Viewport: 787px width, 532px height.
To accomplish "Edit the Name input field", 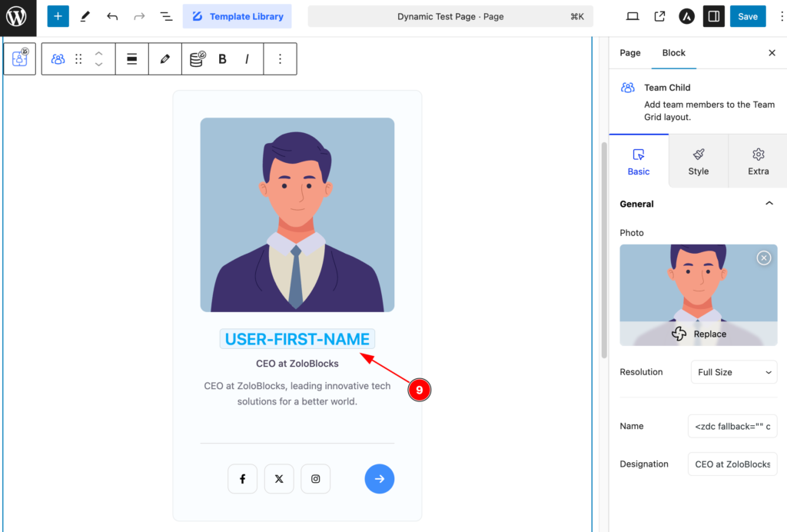I will click(x=732, y=426).
